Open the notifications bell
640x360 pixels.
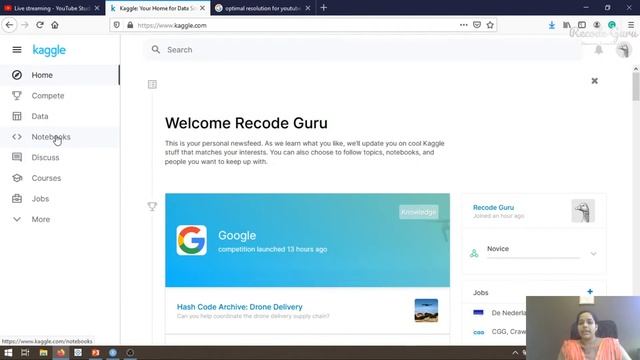598,50
